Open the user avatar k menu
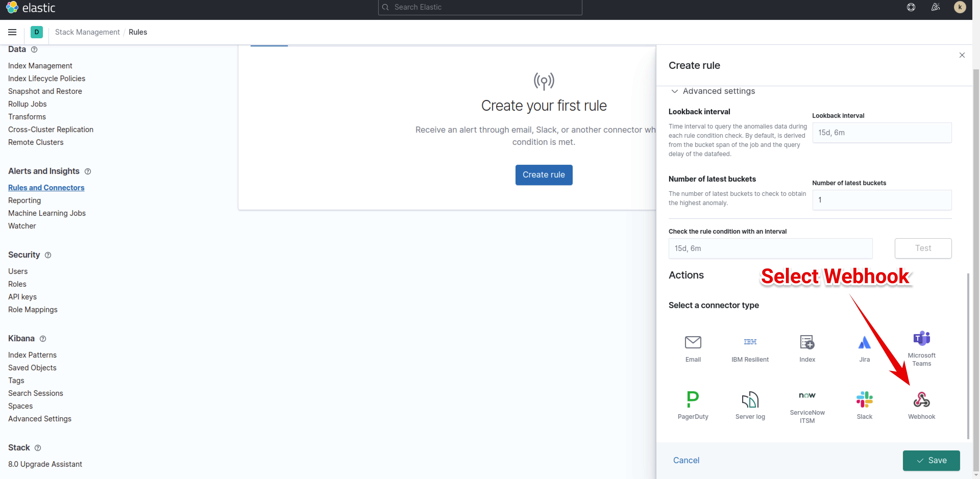The image size is (980, 479). (x=960, y=7)
